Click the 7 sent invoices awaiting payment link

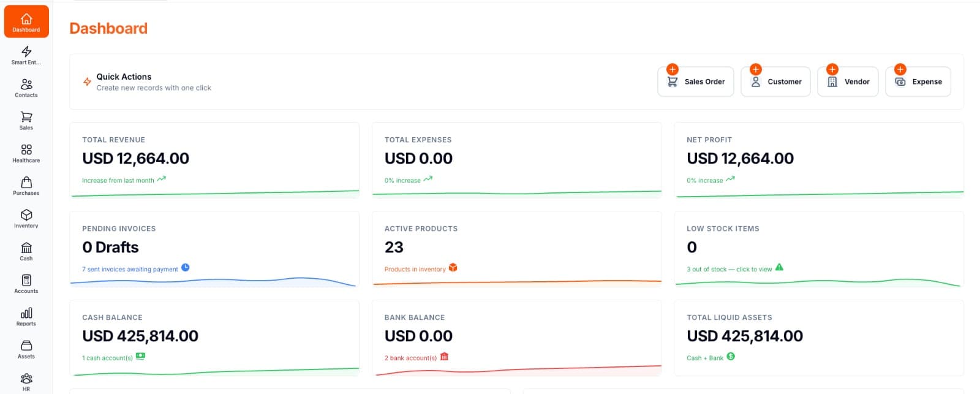pos(130,268)
